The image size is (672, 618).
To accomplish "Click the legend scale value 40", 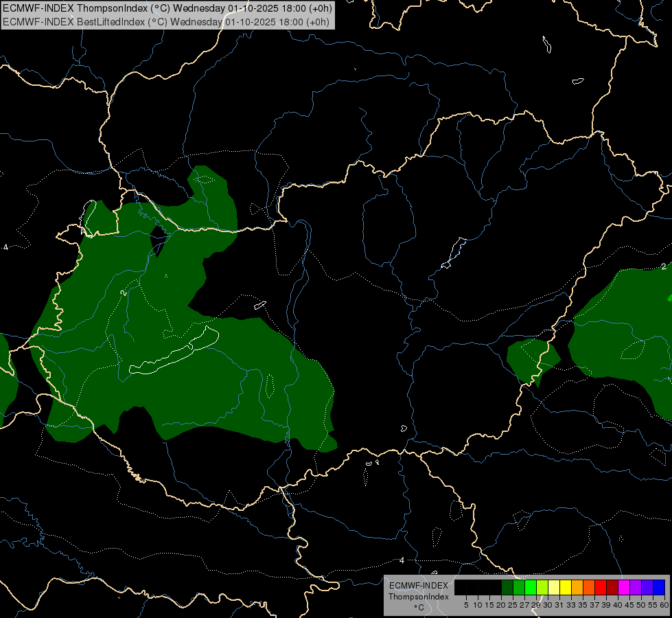I will coord(618,605).
